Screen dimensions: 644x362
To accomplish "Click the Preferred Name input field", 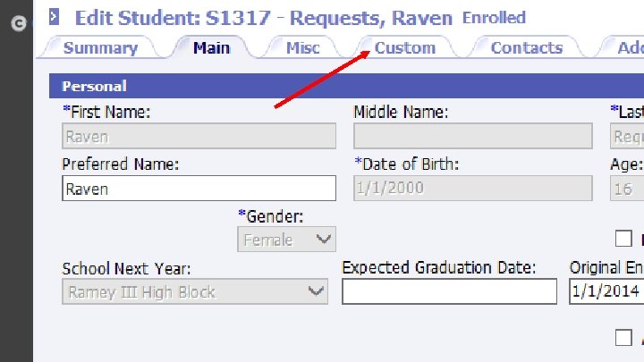I will click(x=199, y=189).
